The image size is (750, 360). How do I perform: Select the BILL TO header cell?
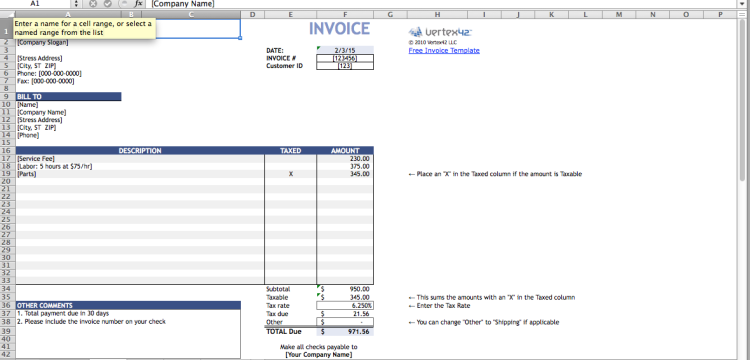pyautogui.click(x=68, y=97)
